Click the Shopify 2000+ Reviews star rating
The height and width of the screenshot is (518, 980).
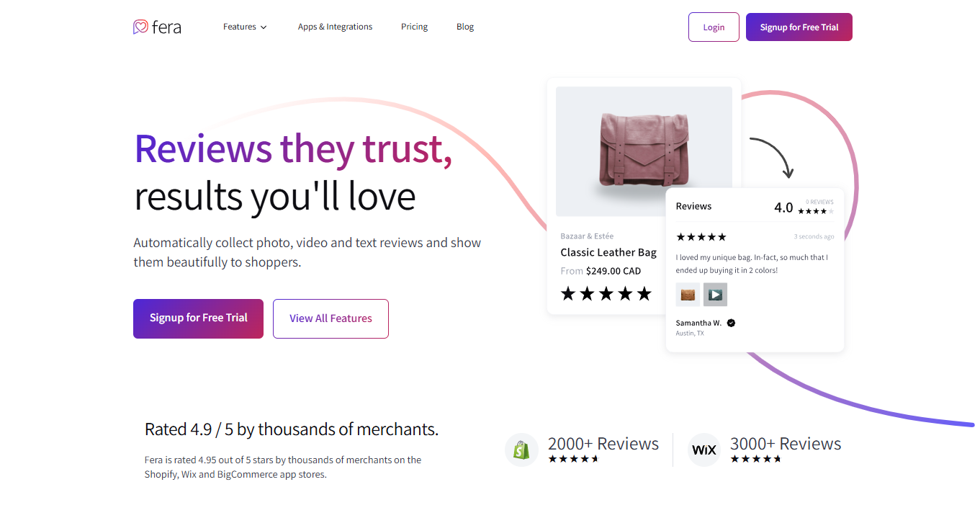point(573,459)
